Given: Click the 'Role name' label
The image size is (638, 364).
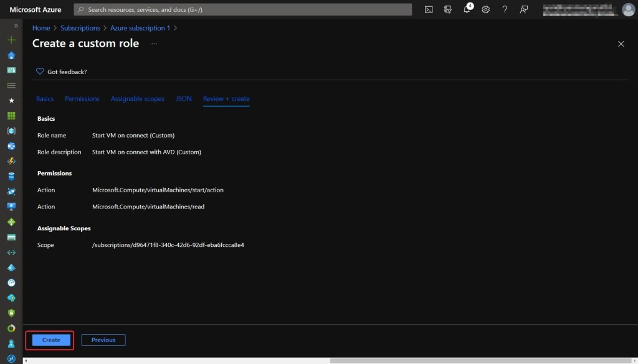Looking at the screenshot, I should click(x=52, y=135).
